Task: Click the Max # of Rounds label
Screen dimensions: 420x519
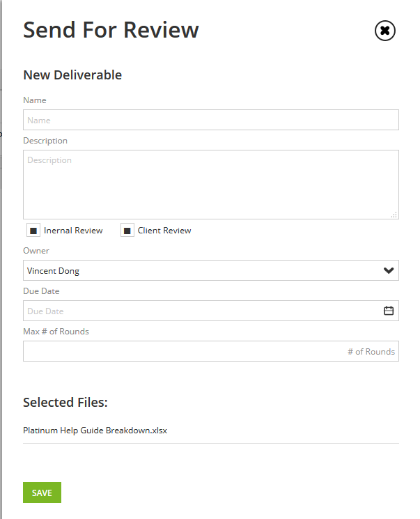Action: point(56,332)
